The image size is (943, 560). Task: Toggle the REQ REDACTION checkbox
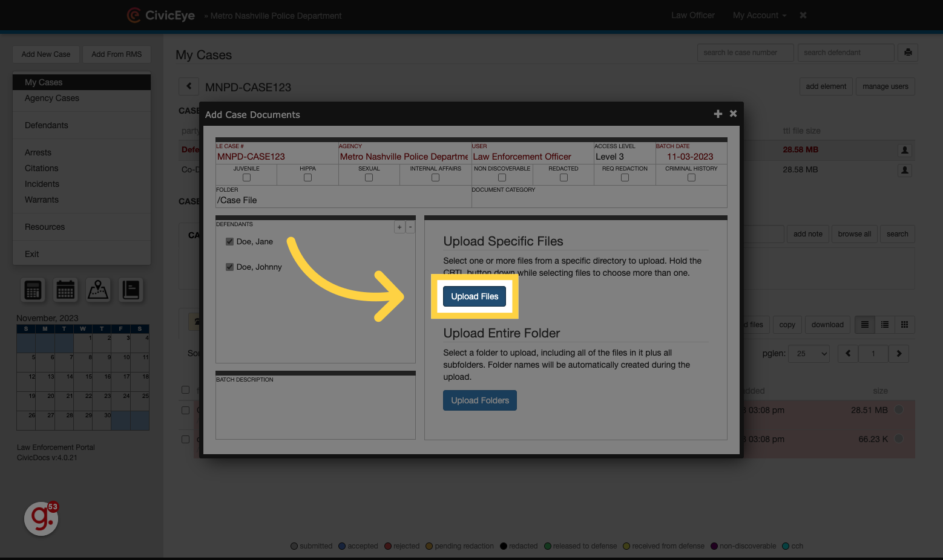(x=625, y=178)
